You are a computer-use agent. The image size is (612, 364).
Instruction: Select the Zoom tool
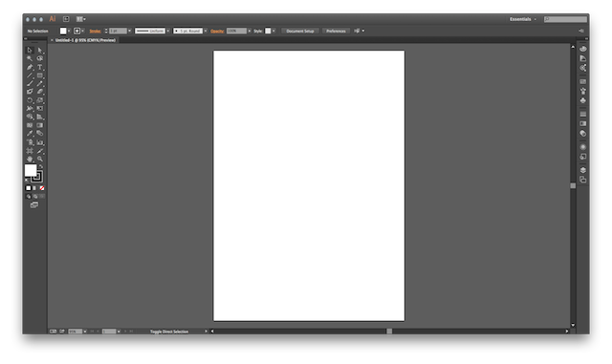[x=40, y=159]
